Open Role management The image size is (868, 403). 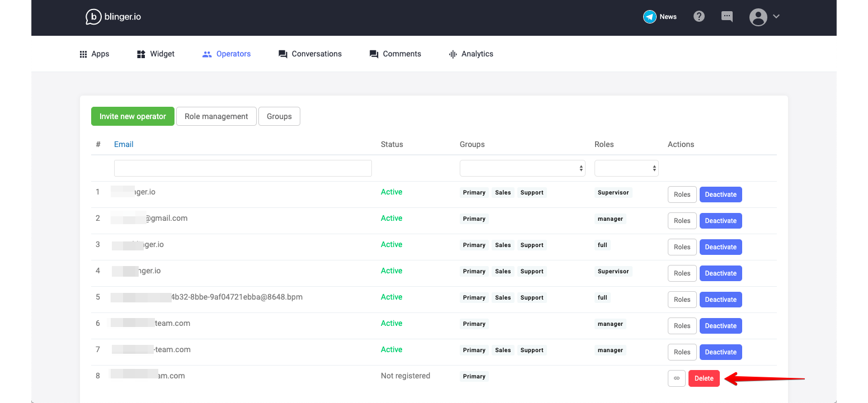216,116
